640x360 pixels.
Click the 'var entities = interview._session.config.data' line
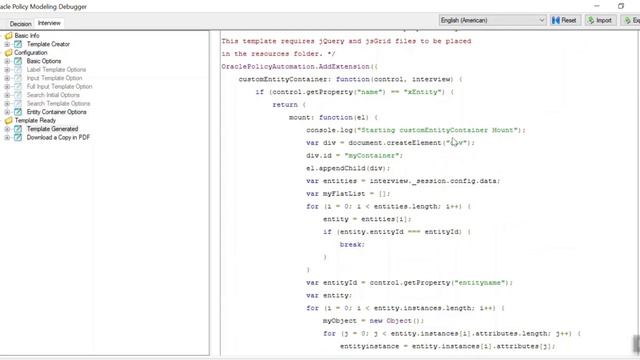coord(403,181)
